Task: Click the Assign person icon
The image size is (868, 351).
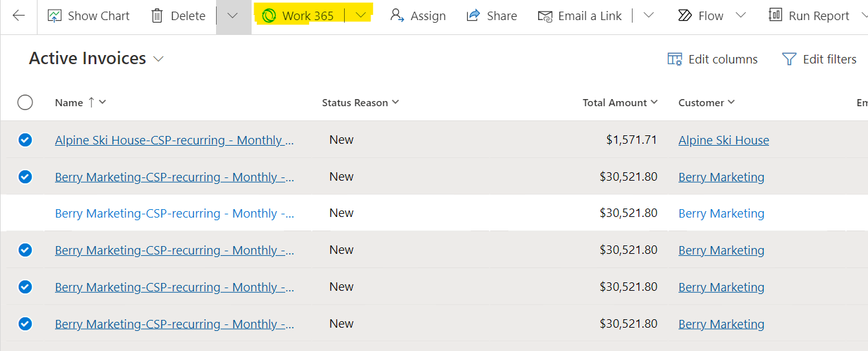Action: coord(397,16)
